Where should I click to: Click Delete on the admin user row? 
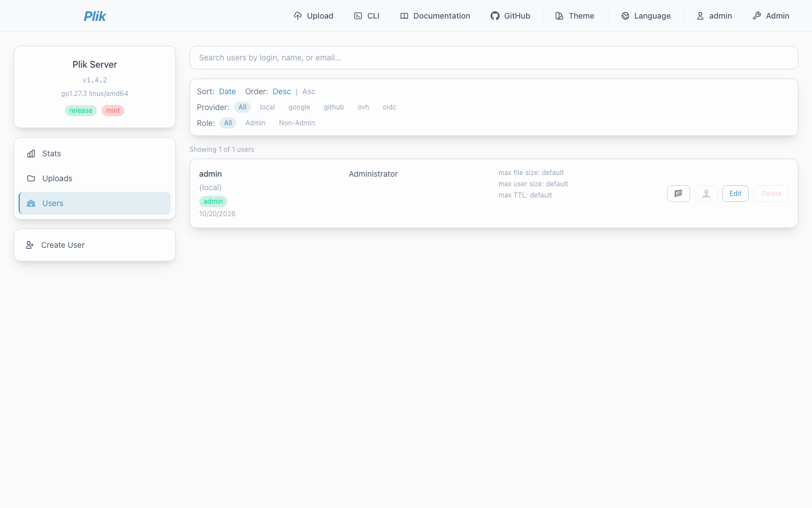(771, 194)
